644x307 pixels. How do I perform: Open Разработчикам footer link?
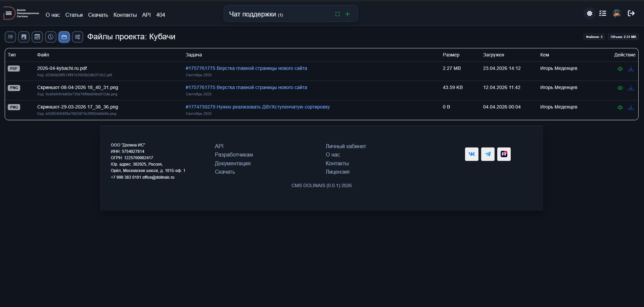pos(234,155)
